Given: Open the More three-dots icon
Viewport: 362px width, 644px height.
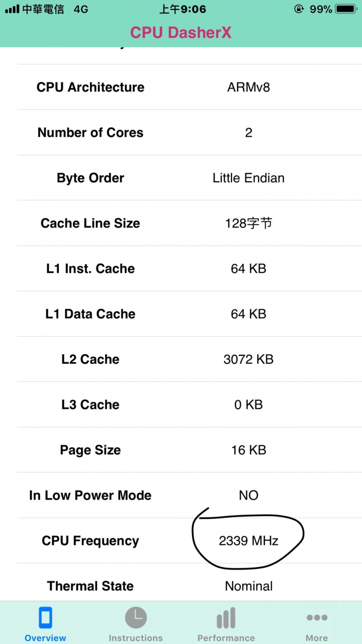Looking at the screenshot, I should coord(317,617).
